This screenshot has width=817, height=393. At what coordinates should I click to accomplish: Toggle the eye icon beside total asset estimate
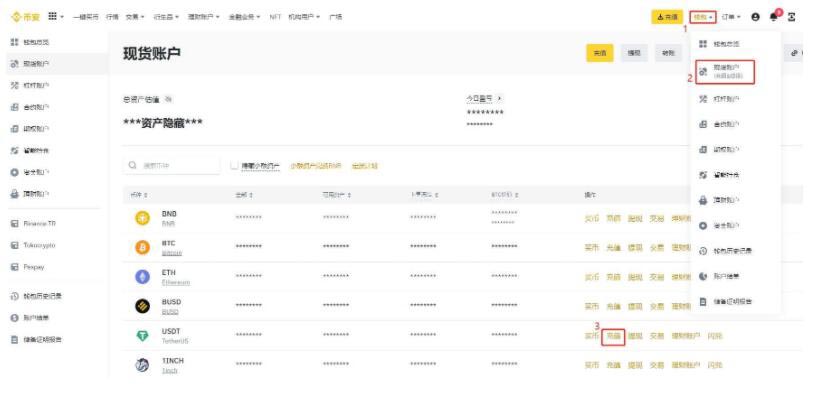pos(168,99)
